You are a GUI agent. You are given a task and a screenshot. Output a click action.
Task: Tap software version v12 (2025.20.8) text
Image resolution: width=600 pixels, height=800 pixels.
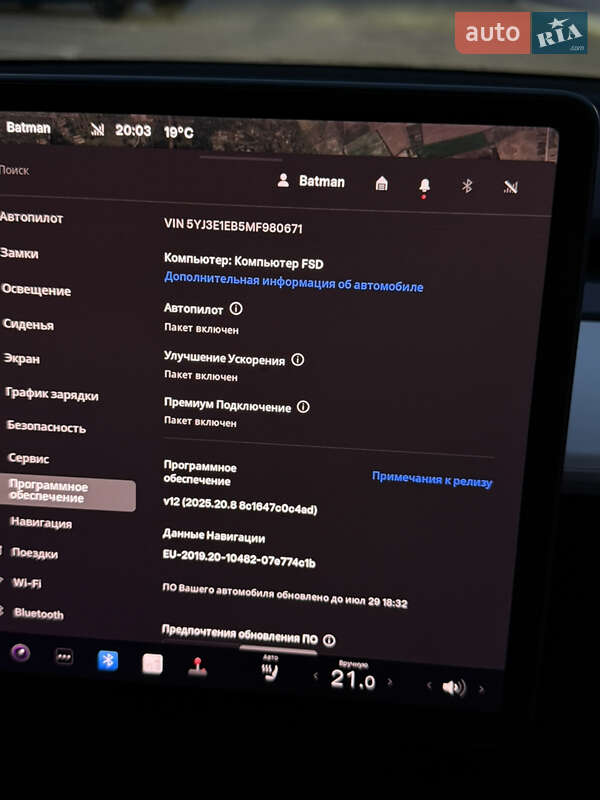[x=240, y=505]
